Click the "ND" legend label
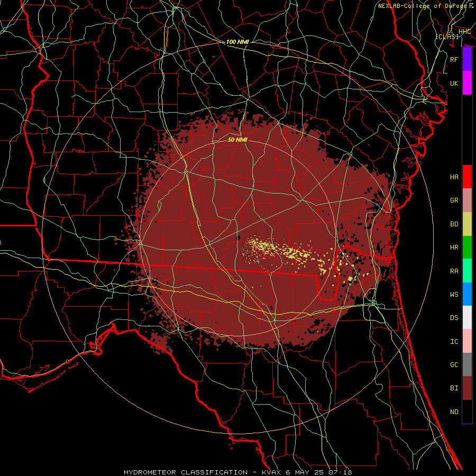The width and height of the screenshot is (476, 476). tap(454, 411)
